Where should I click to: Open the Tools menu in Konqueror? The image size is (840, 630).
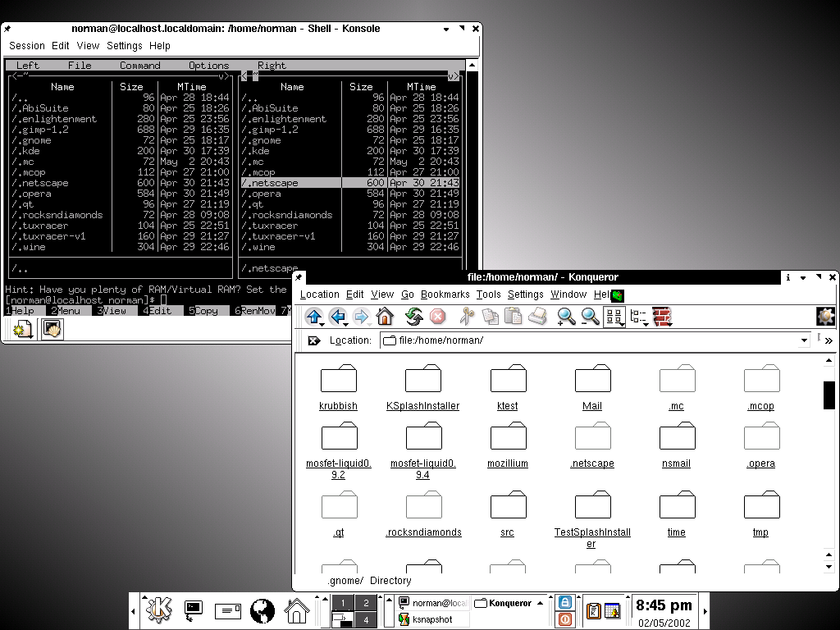coord(488,294)
